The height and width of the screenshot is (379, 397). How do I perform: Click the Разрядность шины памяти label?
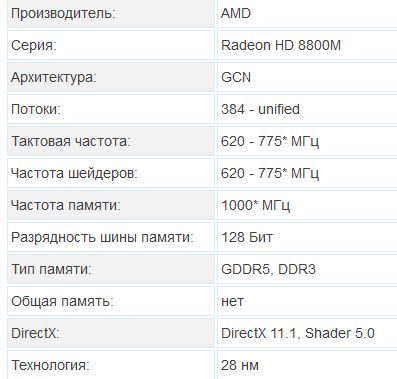coord(102,237)
